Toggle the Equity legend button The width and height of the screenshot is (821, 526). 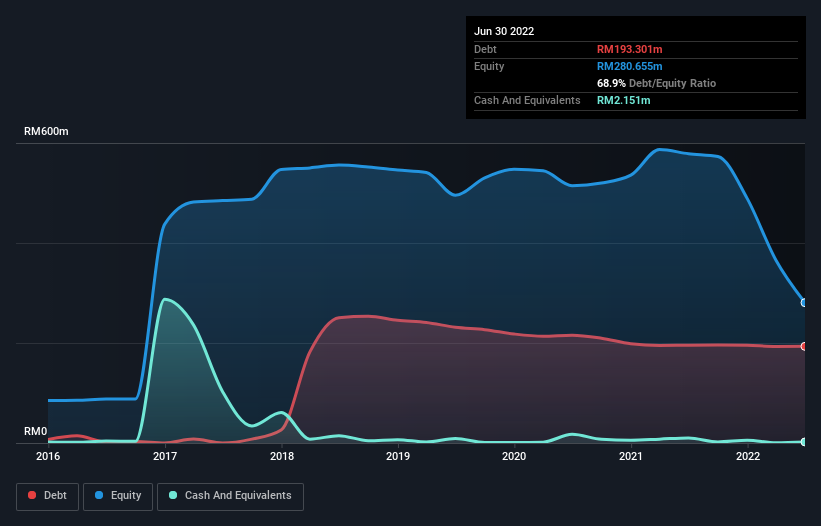click(x=118, y=496)
